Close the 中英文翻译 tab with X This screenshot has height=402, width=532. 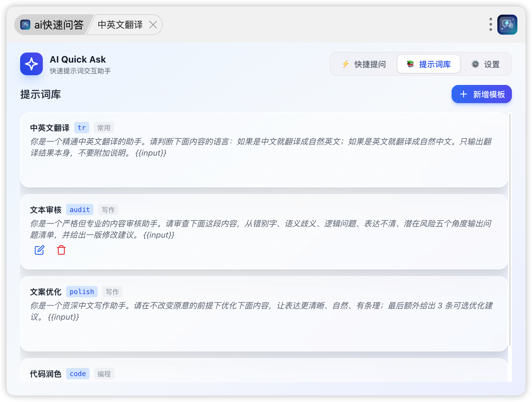click(x=153, y=25)
